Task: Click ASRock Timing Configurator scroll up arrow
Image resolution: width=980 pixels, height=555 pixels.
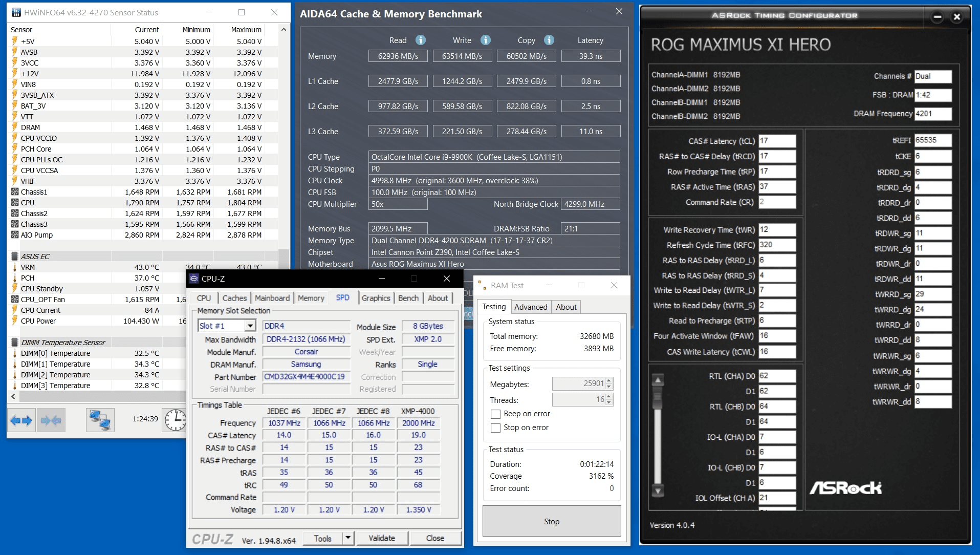Action: tap(658, 380)
